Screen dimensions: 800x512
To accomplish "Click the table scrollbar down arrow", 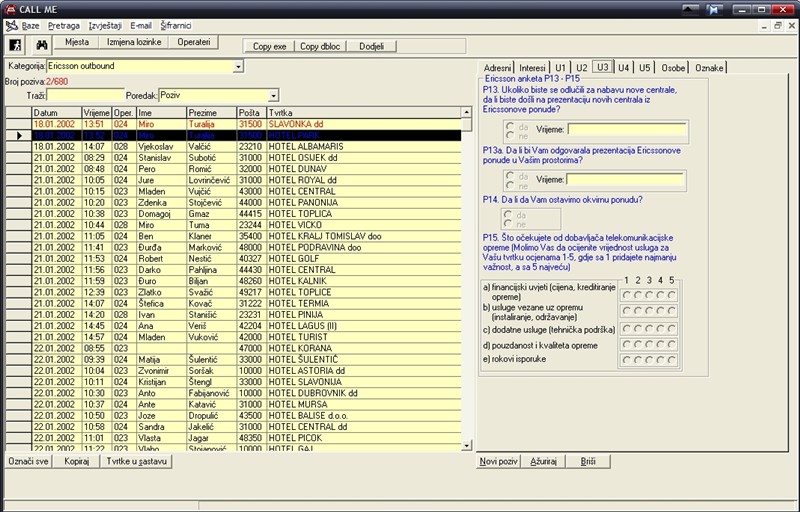I will point(466,446).
